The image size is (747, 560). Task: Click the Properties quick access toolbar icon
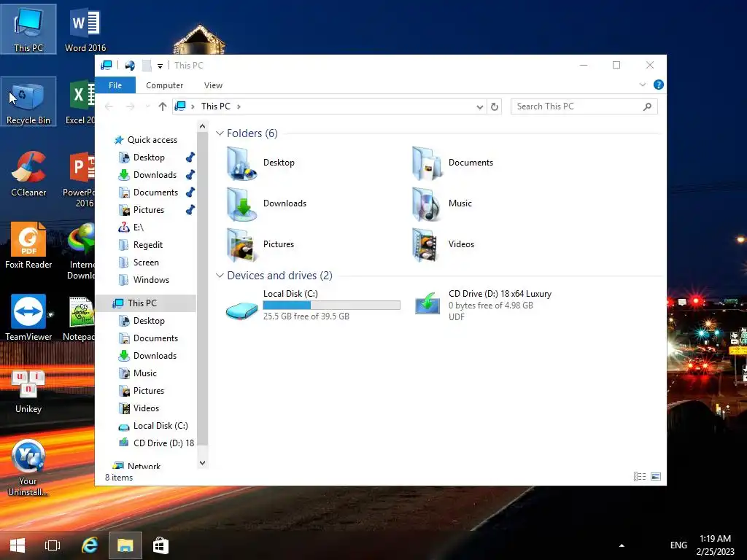tap(130, 65)
